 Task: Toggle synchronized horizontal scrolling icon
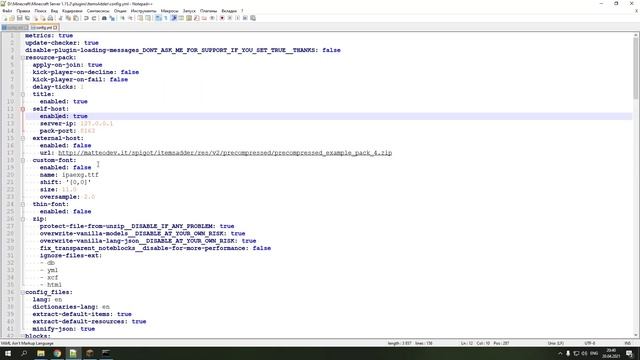(148, 18)
